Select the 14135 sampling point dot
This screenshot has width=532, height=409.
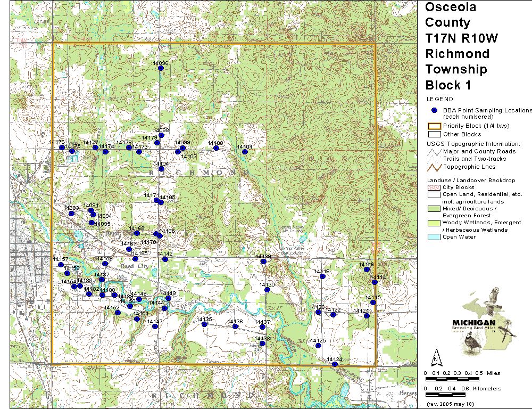[x=204, y=324]
